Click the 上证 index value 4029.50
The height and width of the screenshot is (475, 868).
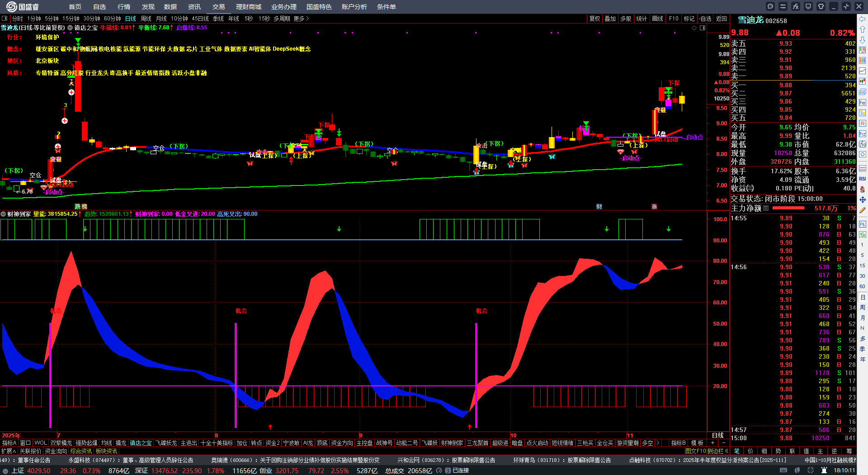pyautogui.click(x=39, y=470)
